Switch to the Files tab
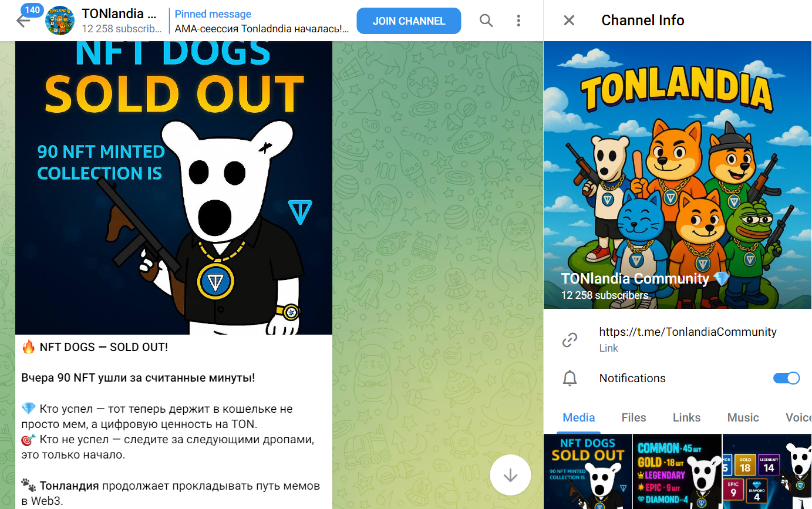 click(634, 417)
